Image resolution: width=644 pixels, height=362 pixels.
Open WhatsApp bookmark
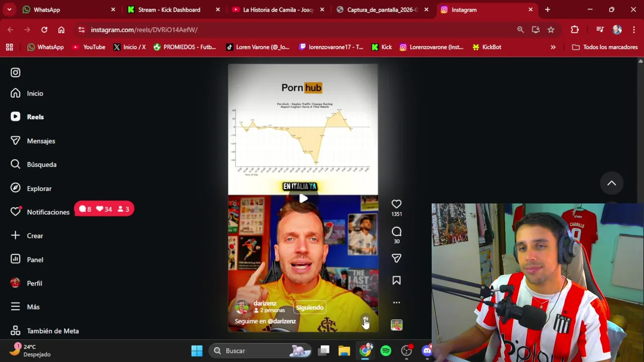[x=45, y=47]
